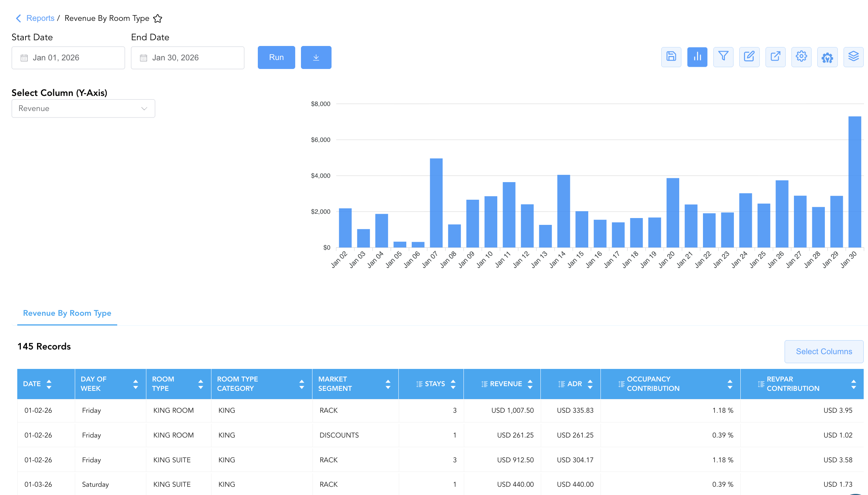Sort by ADR column arrows
This screenshot has width=868, height=495.
pyautogui.click(x=590, y=384)
